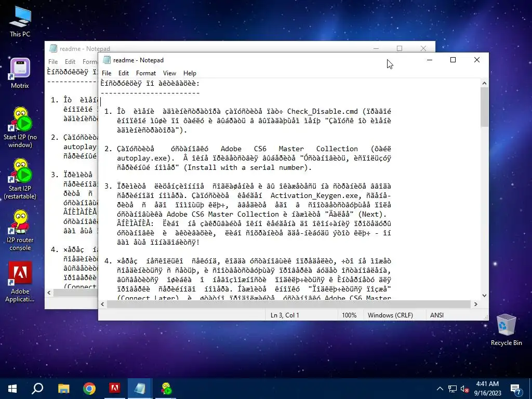The width and height of the screenshot is (532, 399).
Task: Switch to Notepad taskbar button
Action: click(x=140, y=389)
